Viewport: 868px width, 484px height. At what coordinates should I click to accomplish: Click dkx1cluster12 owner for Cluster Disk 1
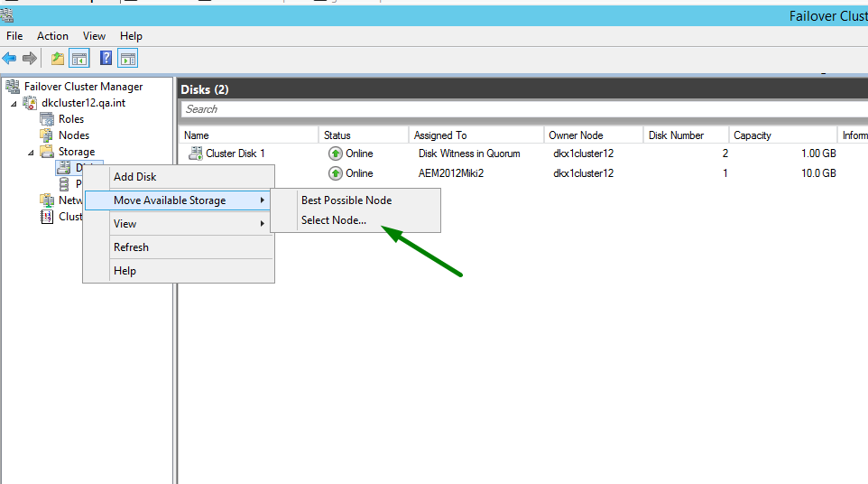tap(584, 154)
